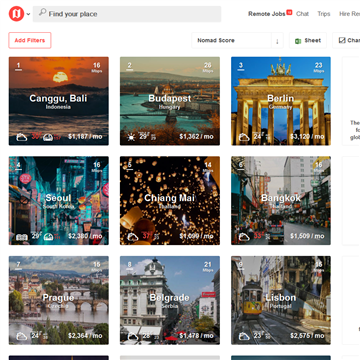Open the Budapest city card
The image size is (360, 360).
coord(170,101)
